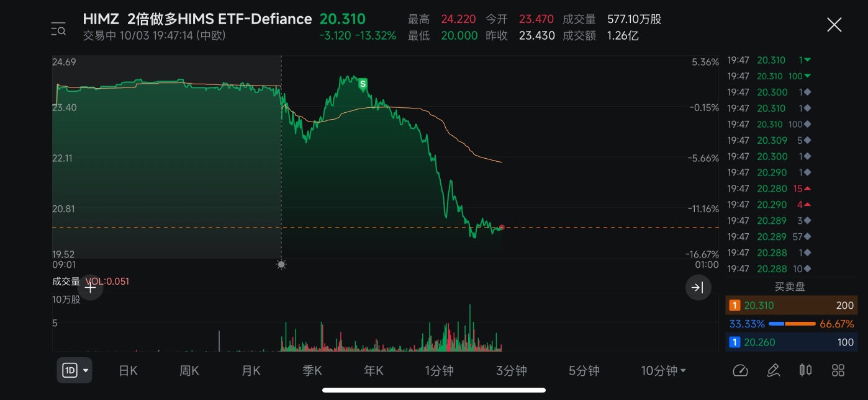Tap the bid-ask ratio bar
The width and height of the screenshot is (868, 400).
(x=792, y=324)
